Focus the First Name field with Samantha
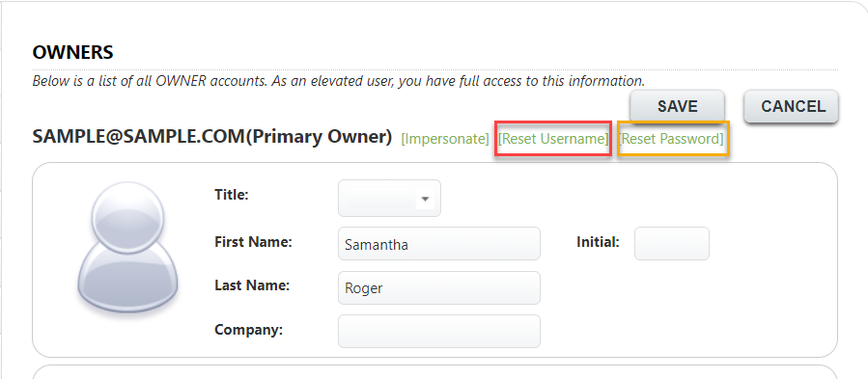The image size is (868, 379). 439,243
